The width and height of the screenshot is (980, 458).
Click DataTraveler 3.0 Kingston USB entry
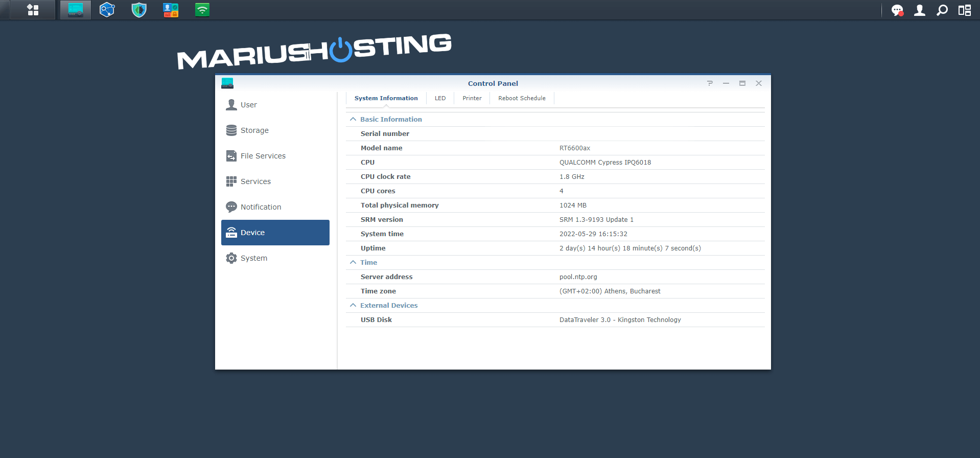click(x=620, y=320)
